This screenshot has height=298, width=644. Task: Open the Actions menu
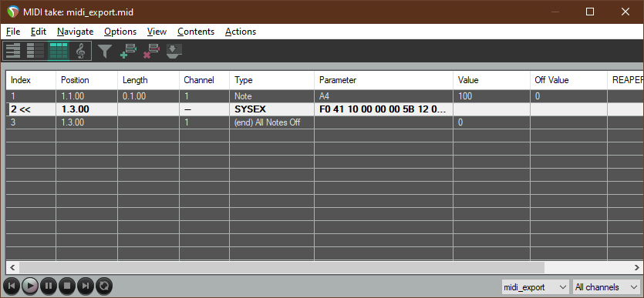241,32
